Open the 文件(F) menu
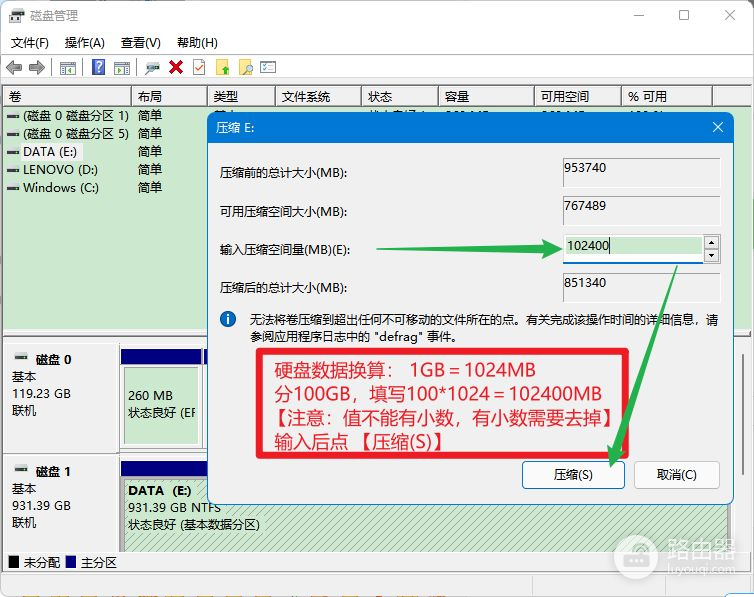754x597 pixels. pyautogui.click(x=30, y=43)
